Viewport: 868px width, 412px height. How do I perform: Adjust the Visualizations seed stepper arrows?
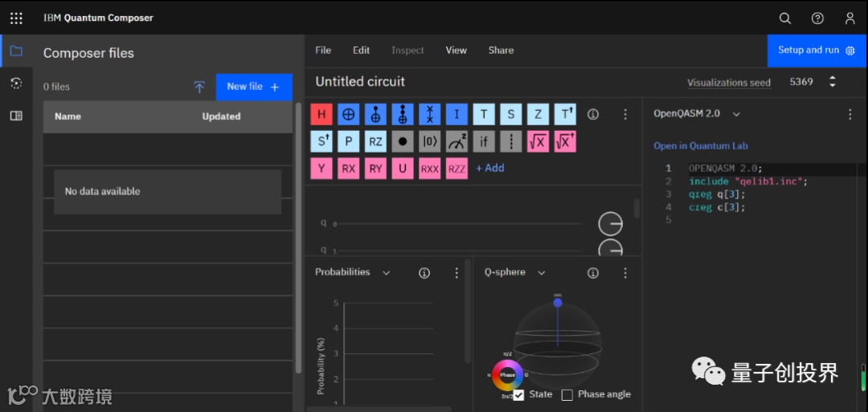[832, 82]
